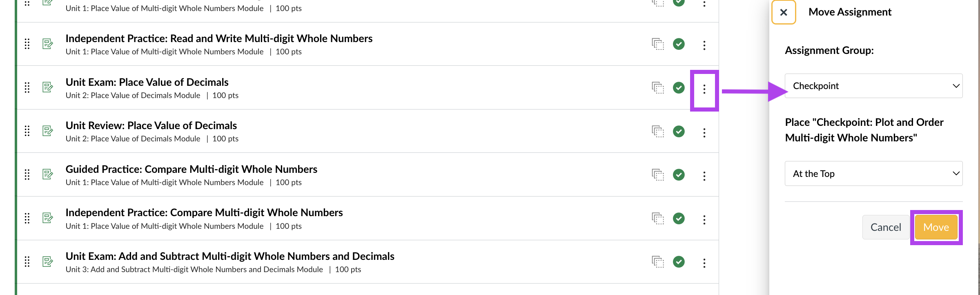
Task: Open options menu for Unit Review: Place Value of Decimals
Action: point(704,133)
